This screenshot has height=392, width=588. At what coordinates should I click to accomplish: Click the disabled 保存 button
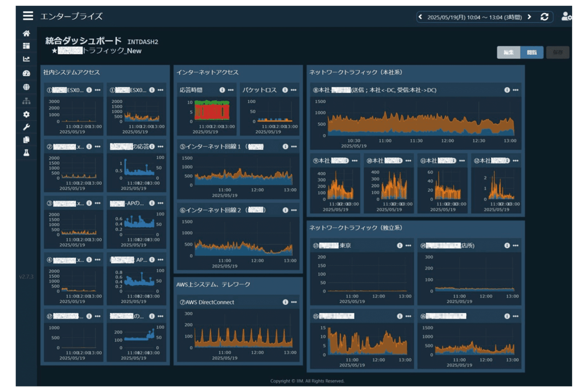[557, 52]
